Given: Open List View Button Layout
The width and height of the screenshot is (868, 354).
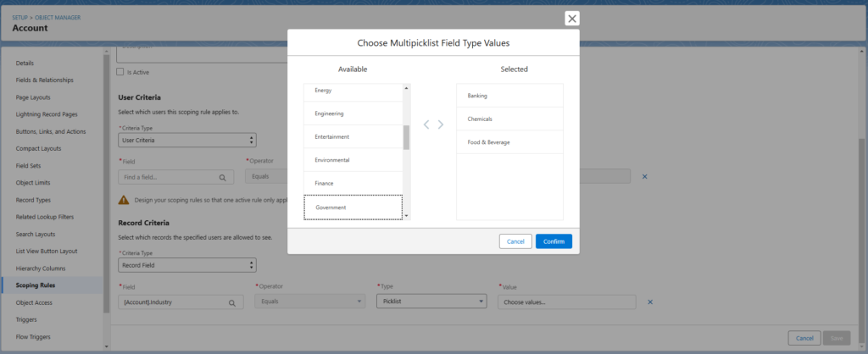Looking at the screenshot, I should [47, 252].
